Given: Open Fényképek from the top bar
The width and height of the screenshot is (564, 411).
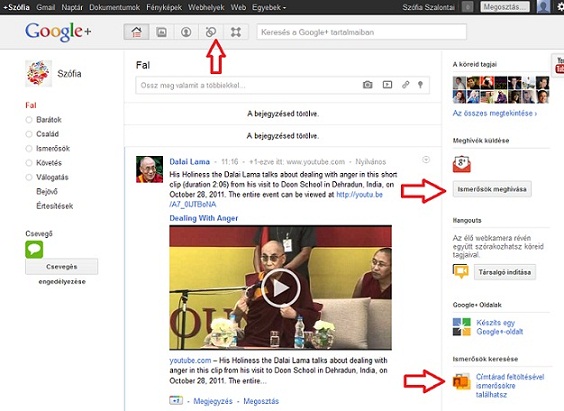Looking at the screenshot, I should (x=164, y=7).
